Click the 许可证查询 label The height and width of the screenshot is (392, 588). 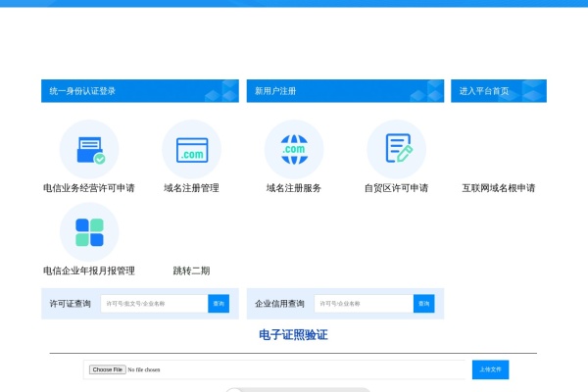(71, 304)
